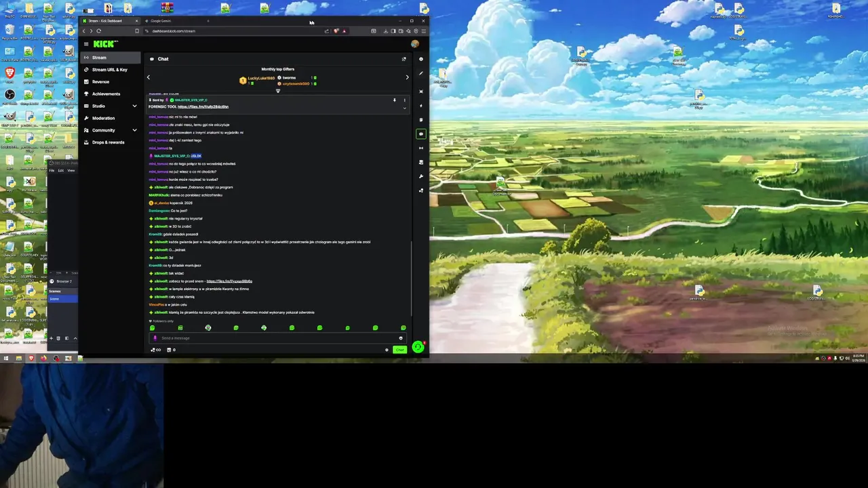Open browser main menu icon

click(424, 31)
